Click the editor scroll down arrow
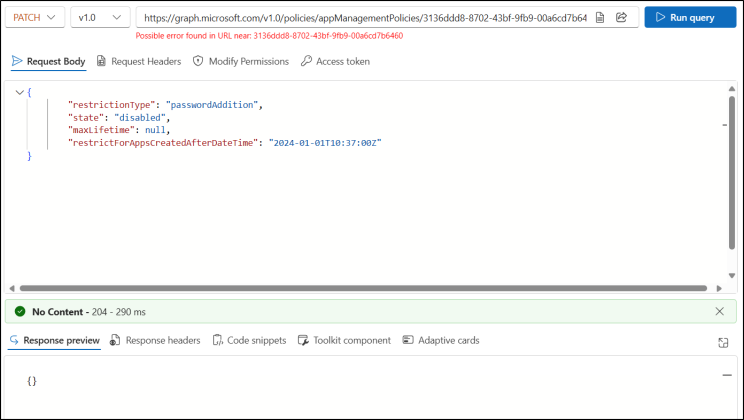Viewport: 744px width, 420px height. pos(732,276)
